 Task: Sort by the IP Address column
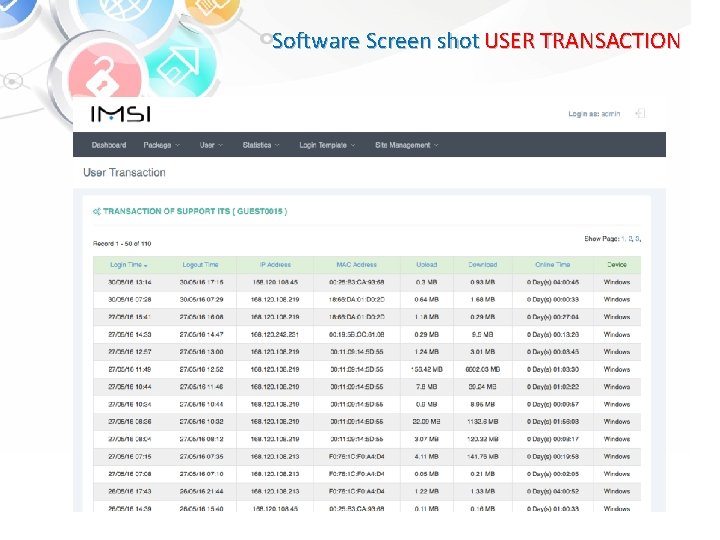click(x=275, y=265)
